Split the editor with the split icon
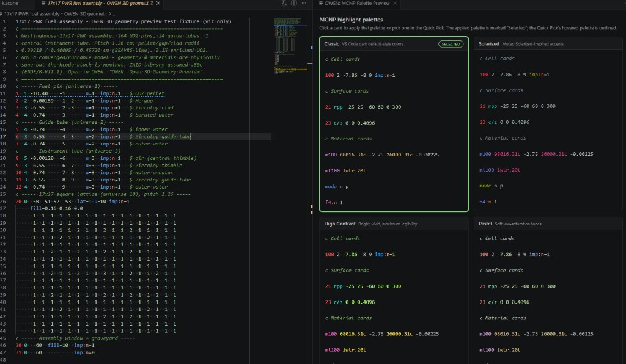This screenshot has width=626, height=364. tap(294, 3)
